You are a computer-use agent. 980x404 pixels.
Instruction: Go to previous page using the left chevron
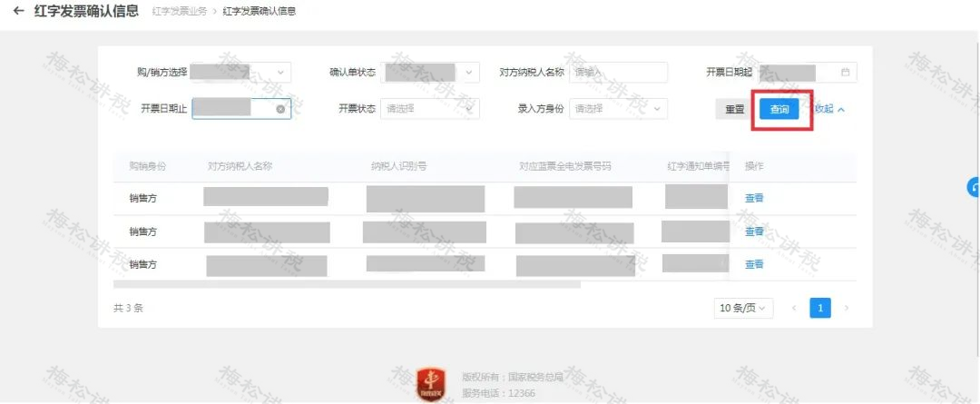pyautogui.click(x=794, y=308)
